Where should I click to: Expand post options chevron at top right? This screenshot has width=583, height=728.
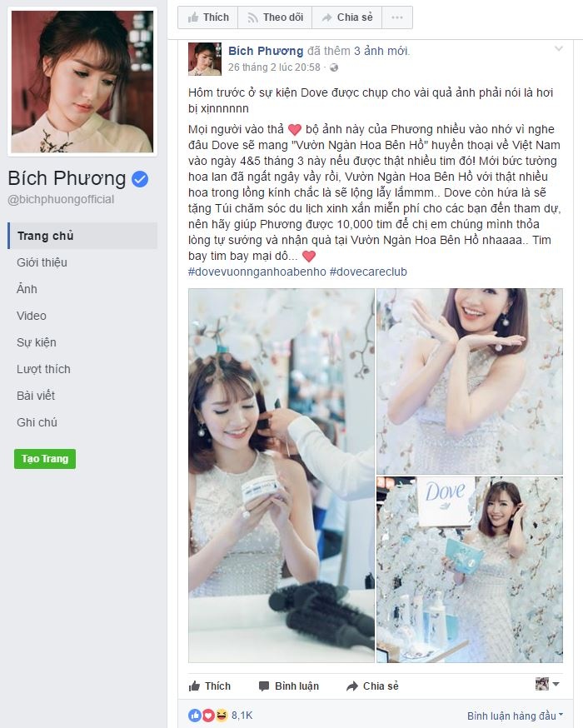(558, 49)
